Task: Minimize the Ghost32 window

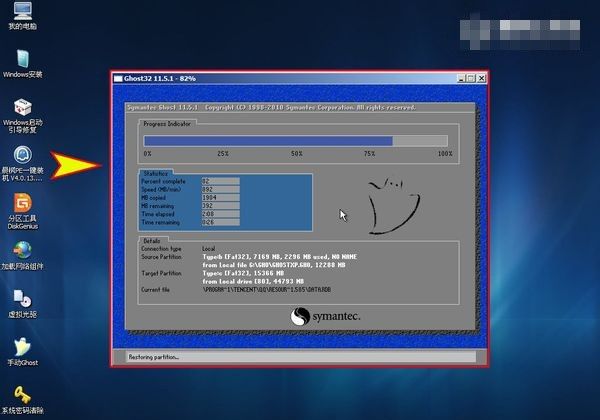Action: tap(461, 78)
